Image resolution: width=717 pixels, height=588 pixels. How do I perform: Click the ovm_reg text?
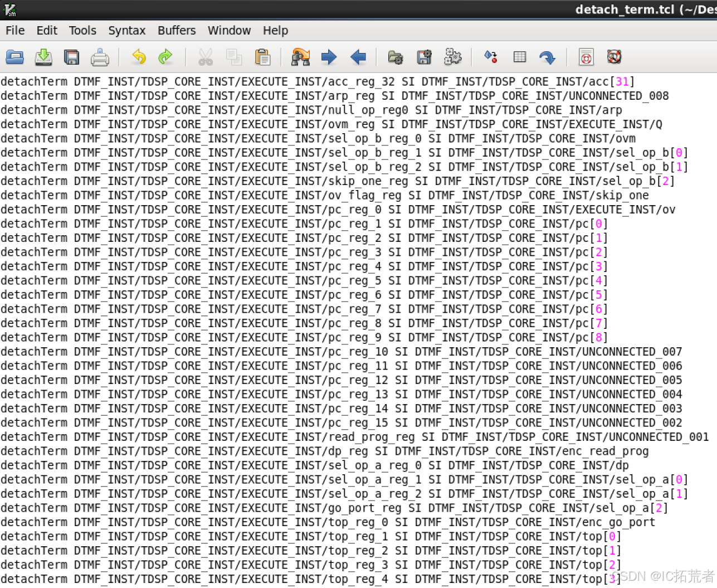tap(352, 124)
